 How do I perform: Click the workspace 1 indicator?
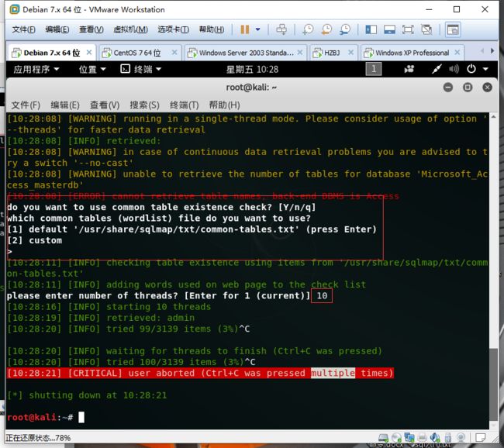click(x=374, y=69)
